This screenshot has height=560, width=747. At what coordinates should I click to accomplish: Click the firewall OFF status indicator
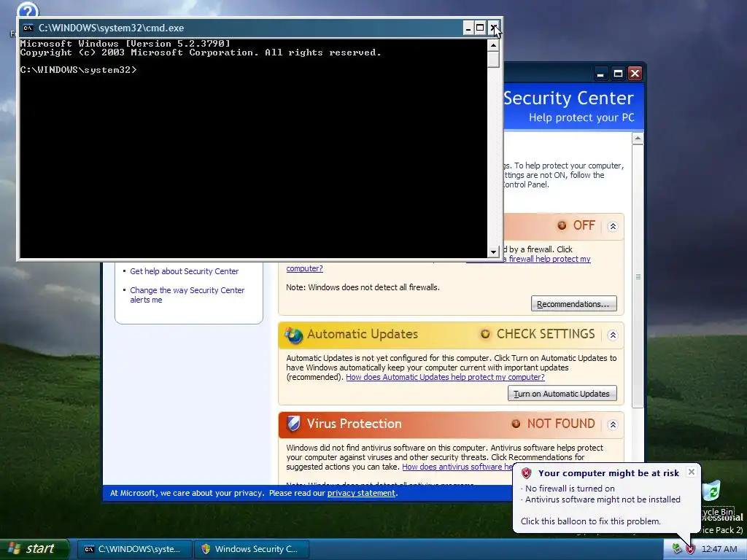576,225
